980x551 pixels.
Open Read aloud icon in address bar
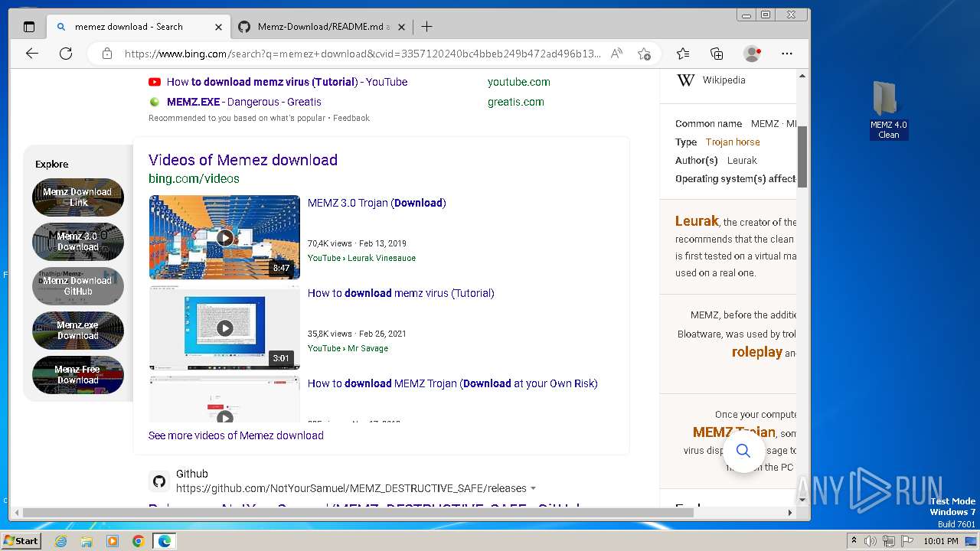[x=616, y=54]
